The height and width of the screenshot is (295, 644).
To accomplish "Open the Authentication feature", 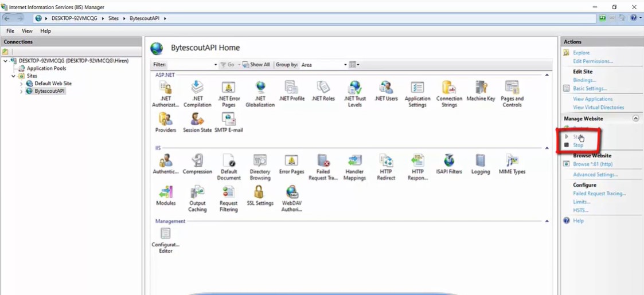I will coord(166,164).
